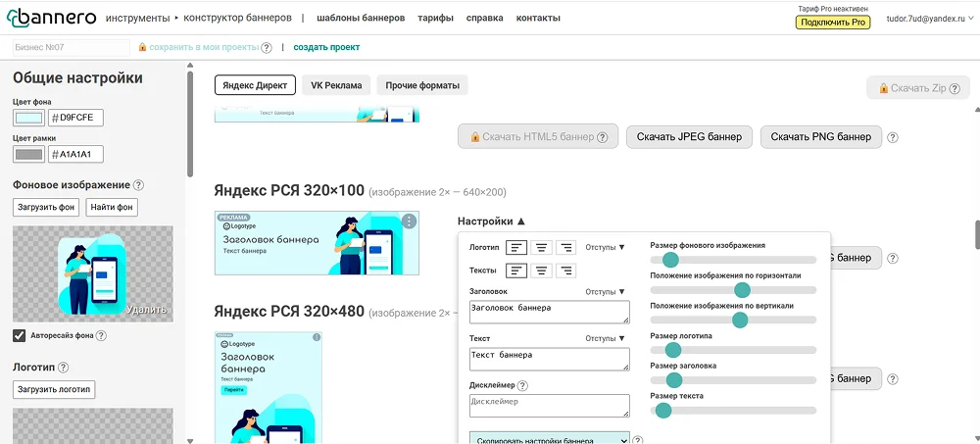Open help icon next to сохранить в мои проекты
The image size is (980, 444).
pyautogui.click(x=267, y=47)
